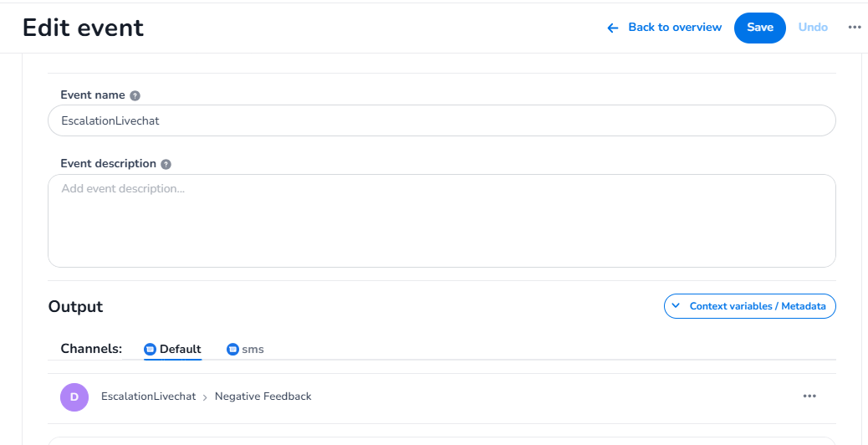Open EscalationLivechat breadcrumb in output row
868x445 pixels.
pos(148,396)
